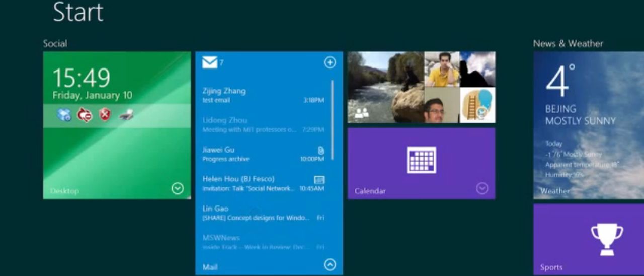Collapse the Mail tile with up chevron
This screenshot has height=276, width=644.
(x=330, y=264)
